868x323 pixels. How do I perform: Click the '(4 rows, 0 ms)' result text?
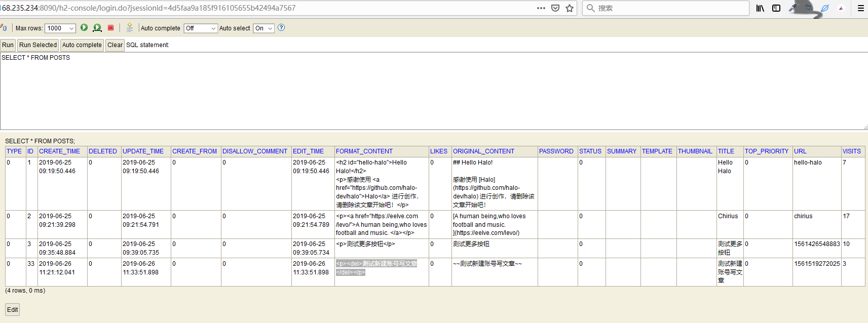(25, 291)
